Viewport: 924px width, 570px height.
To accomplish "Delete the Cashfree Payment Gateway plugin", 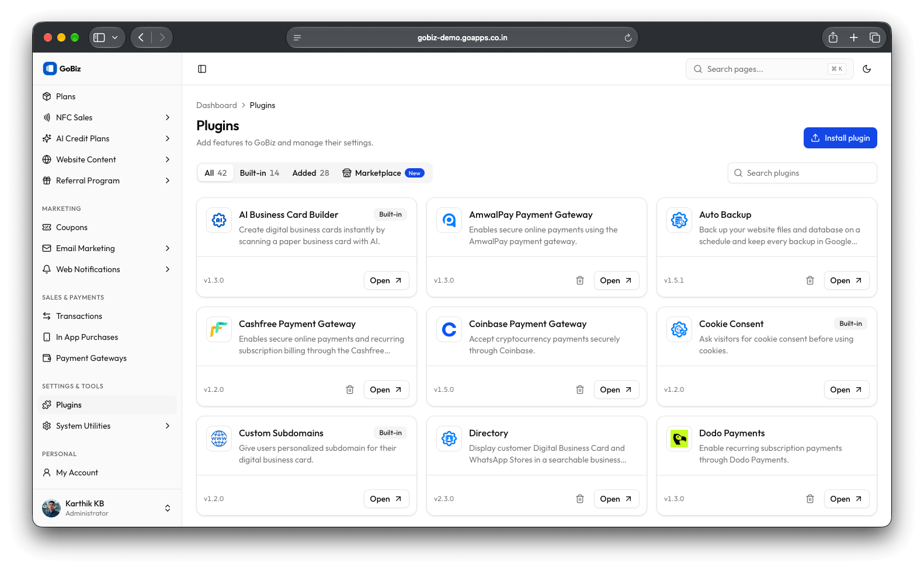I will click(350, 390).
